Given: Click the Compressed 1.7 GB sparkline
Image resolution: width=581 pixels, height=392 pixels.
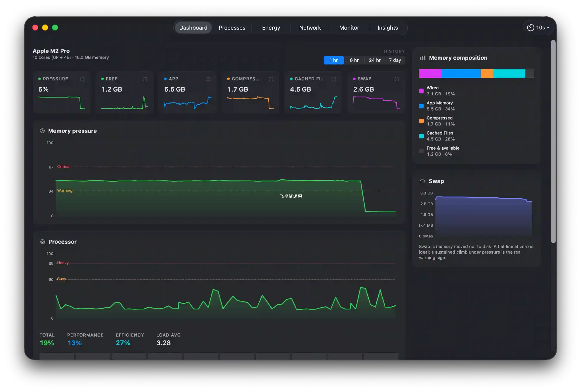Looking at the screenshot, I should click(x=250, y=103).
